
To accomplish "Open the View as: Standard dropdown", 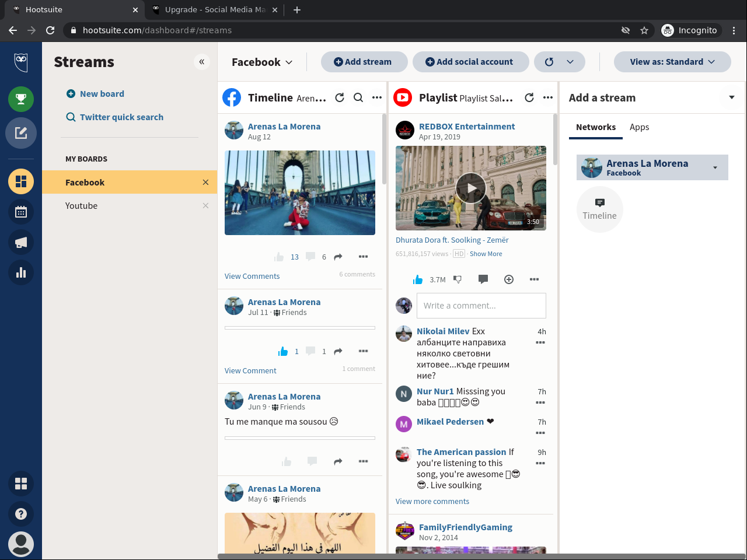I will [672, 62].
